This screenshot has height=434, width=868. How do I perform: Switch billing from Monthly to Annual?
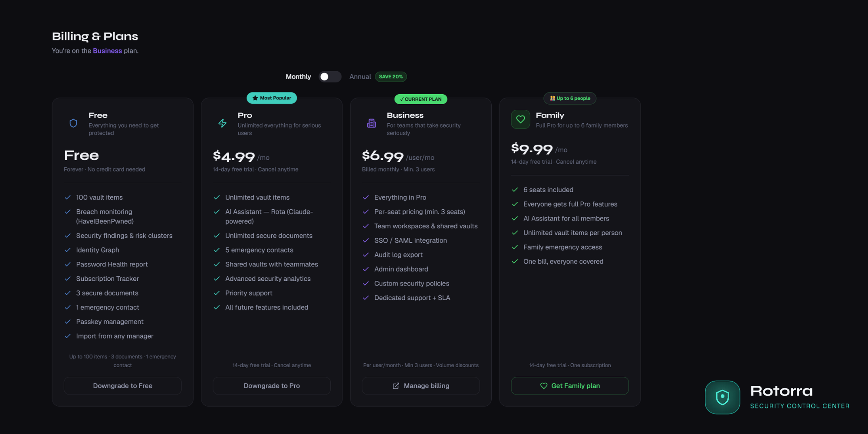tap(330, 76)
